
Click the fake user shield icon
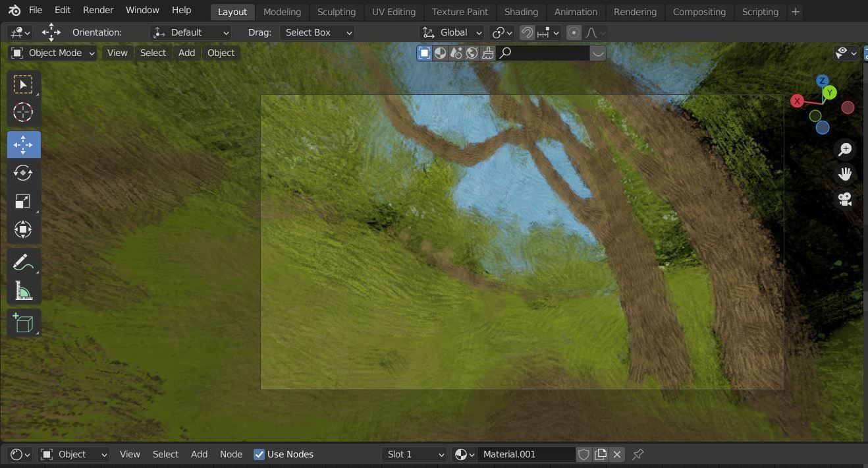(583, 454)
